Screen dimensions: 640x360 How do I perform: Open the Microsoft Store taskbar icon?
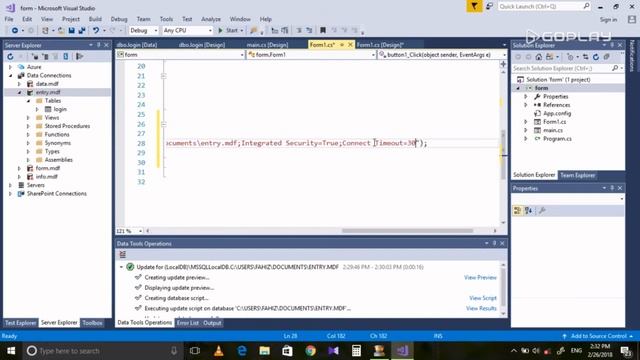tap(287, 351)
